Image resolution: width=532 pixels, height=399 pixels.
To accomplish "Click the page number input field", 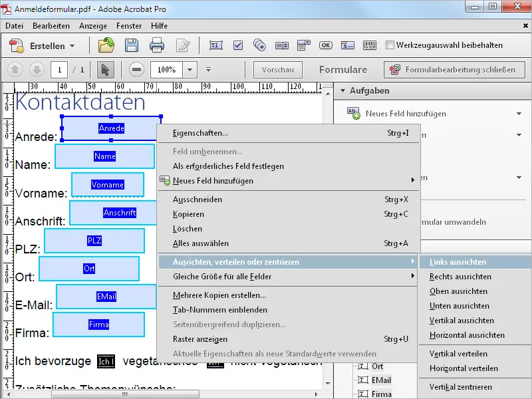I will (x=59, y=70).
